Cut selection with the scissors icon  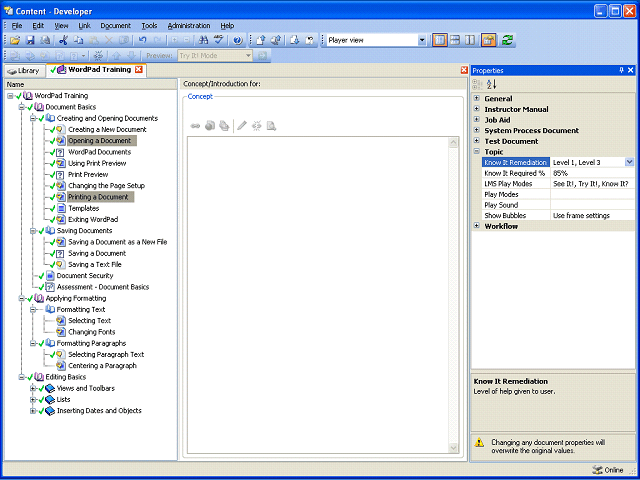point(63,40)
